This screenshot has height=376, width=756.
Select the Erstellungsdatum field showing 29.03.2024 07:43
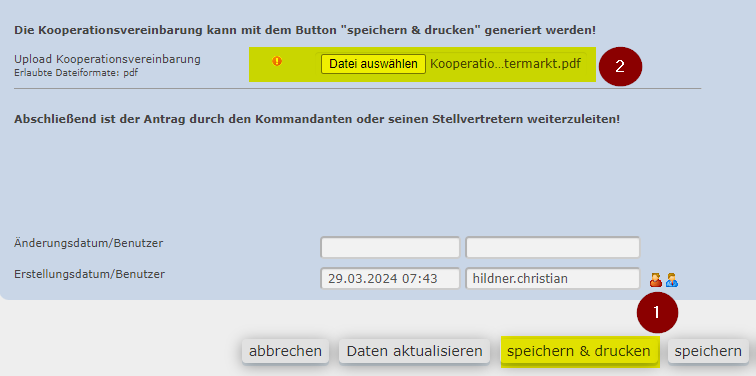click(x=390, y=279)
